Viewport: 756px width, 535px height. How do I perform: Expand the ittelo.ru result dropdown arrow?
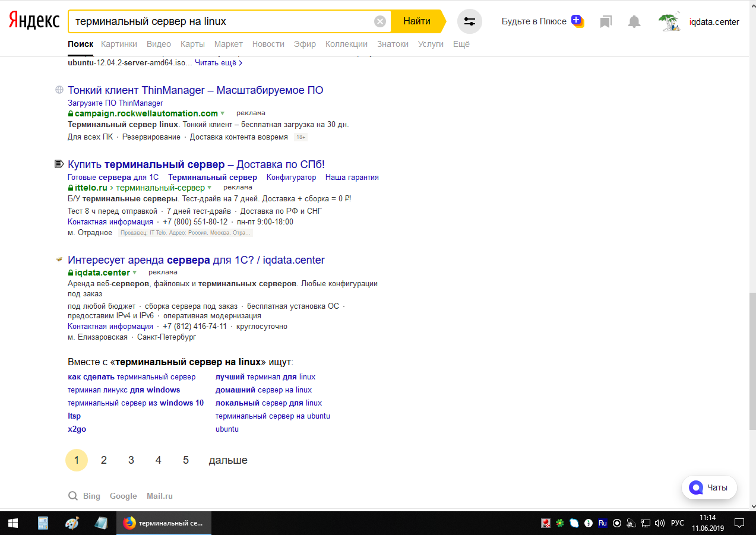209,188
